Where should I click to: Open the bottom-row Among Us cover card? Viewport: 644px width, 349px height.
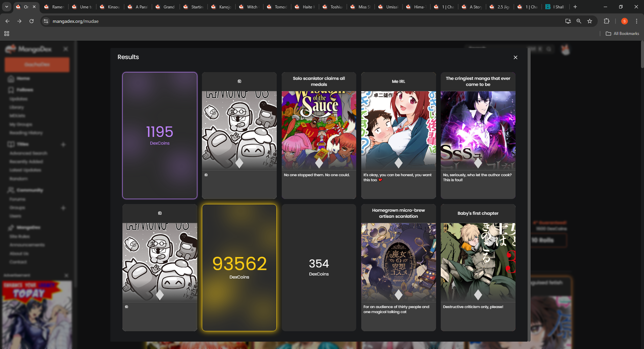point(160,262)
